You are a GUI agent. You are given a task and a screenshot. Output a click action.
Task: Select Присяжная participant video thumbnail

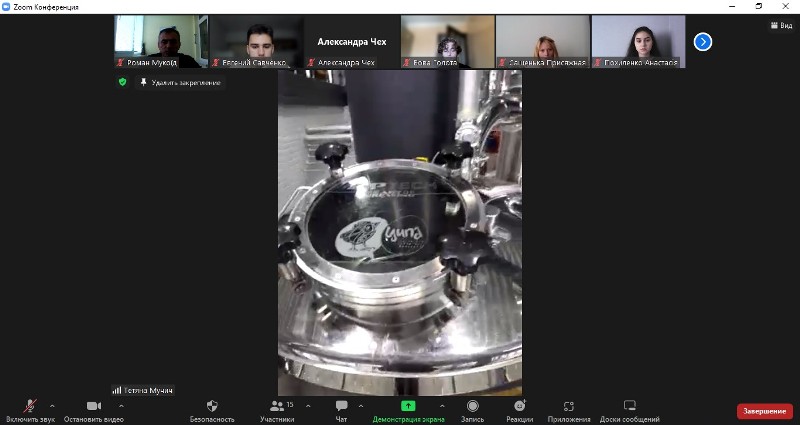[543, 41]
